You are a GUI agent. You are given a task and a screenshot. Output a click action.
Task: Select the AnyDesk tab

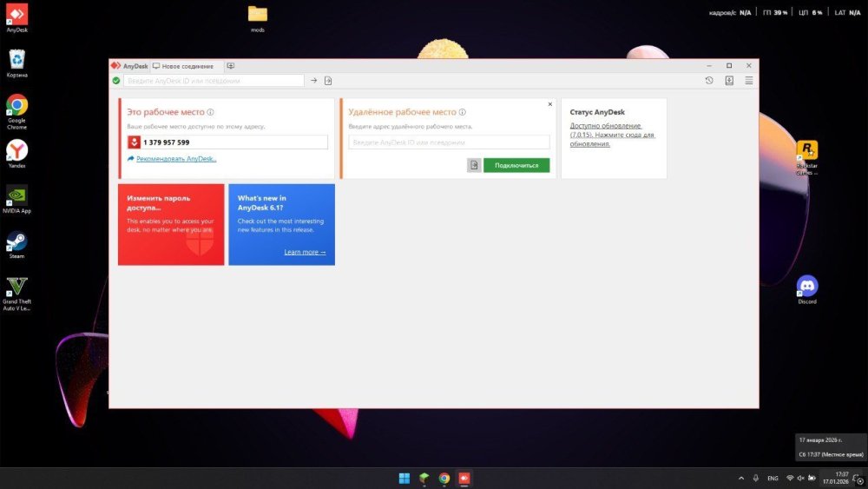[x=129, y=66]
